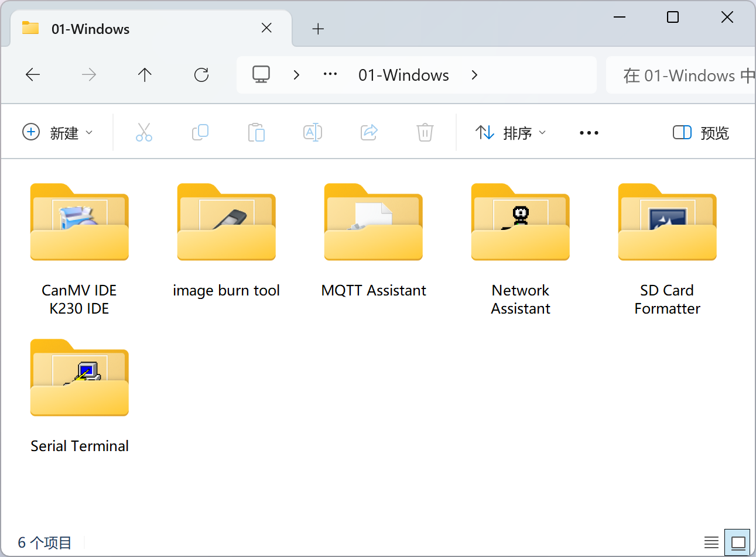Add a new tab with plus button
Image resolution: width=756 pixels, height=557 pixels.
[318, 29]
